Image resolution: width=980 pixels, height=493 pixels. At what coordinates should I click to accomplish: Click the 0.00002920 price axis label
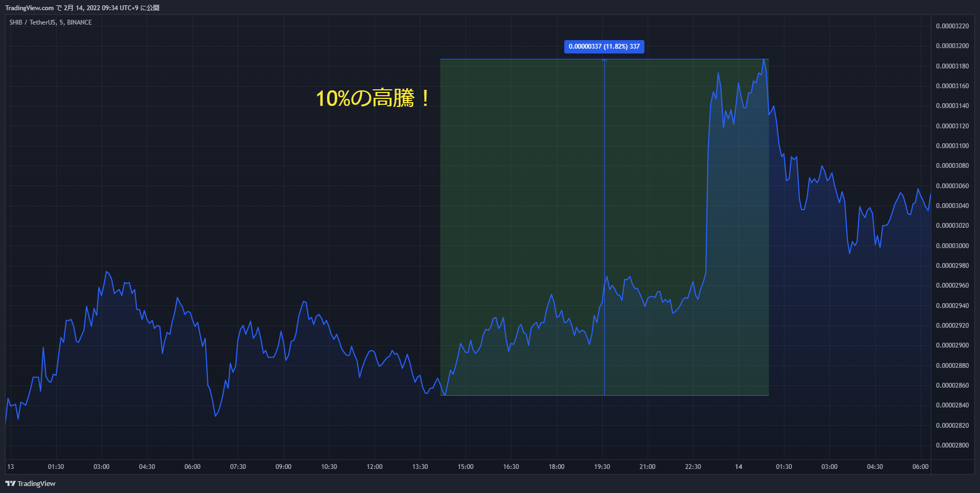[952, 326]
